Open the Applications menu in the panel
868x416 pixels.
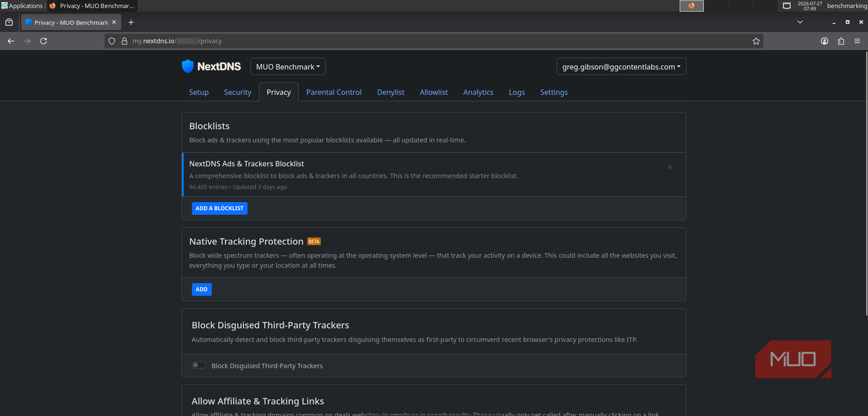[23, 6]
